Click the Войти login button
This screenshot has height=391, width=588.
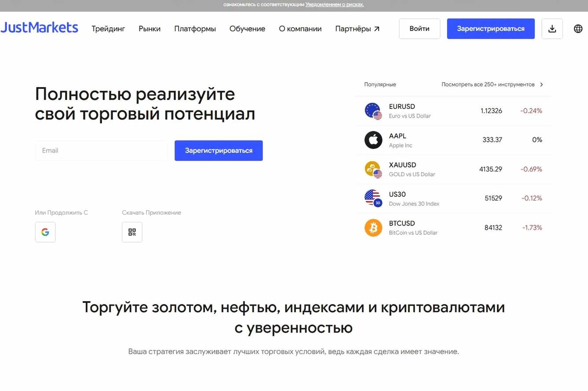click(420, 29)
